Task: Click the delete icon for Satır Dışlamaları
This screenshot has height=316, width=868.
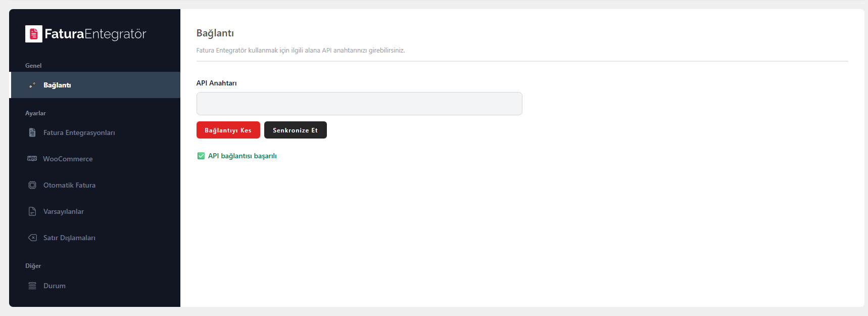Action: [32, 238]
